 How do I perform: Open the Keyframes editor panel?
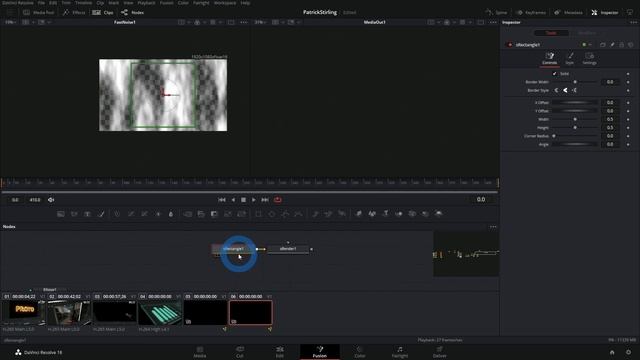click(x=531, y=13)
